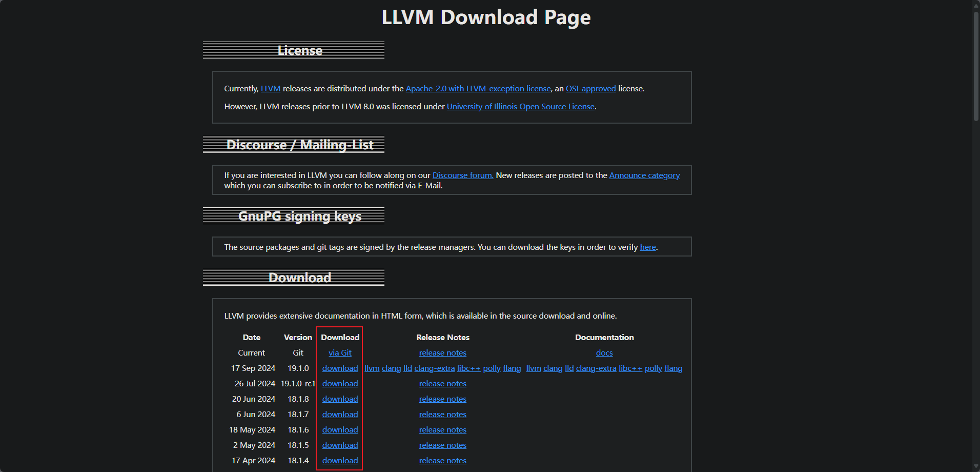Click the '17 Apr 2024' date cell
980x472 pixels.
253,461
